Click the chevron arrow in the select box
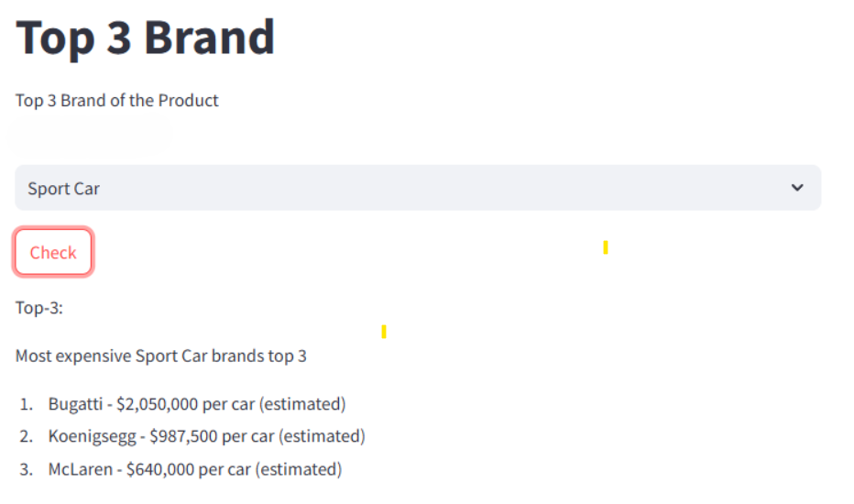This screenshot has height=504, width=854. coord(797,188)
